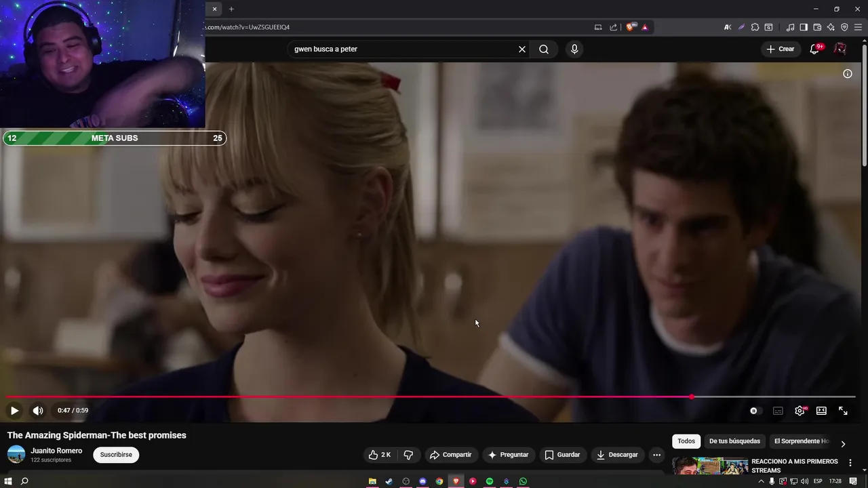Open the tab search window icon
Viewport: 868px width, 488px height.
(x=768, y=27)
